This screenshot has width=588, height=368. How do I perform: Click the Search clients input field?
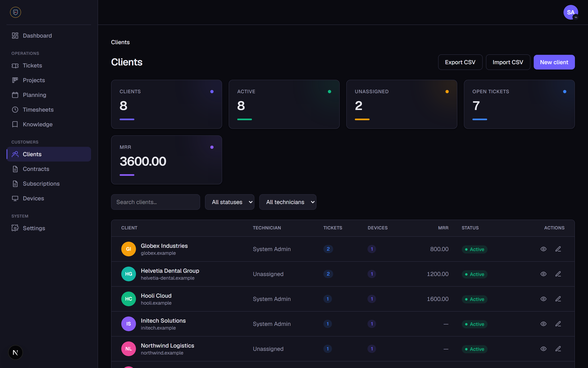[x=156, y=202]
